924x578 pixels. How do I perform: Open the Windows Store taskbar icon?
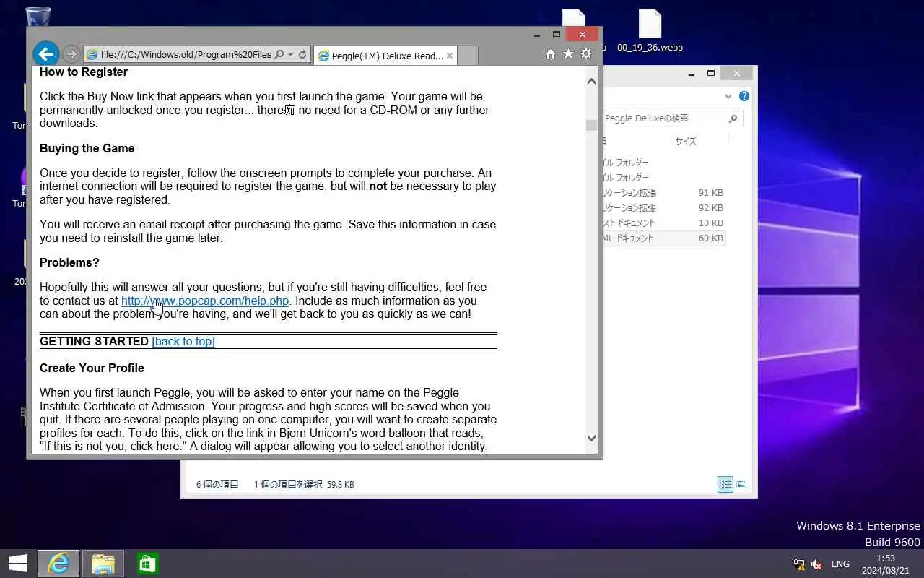point(147,564)
